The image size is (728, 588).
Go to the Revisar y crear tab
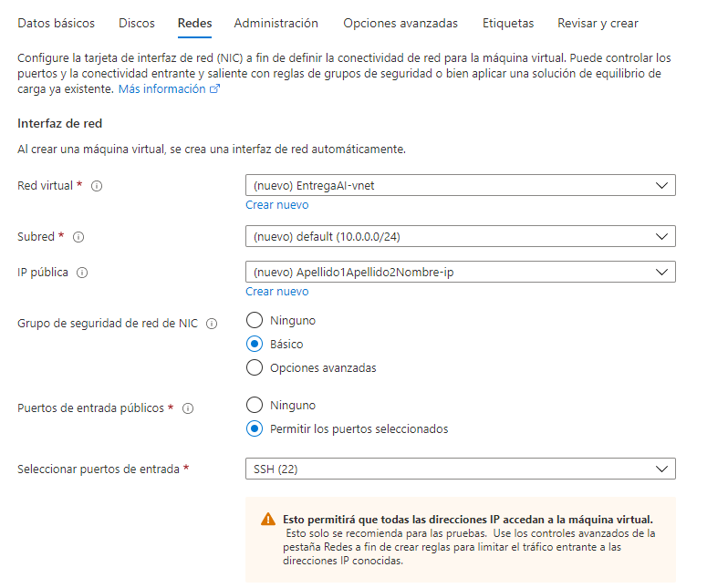coord(598,23)
